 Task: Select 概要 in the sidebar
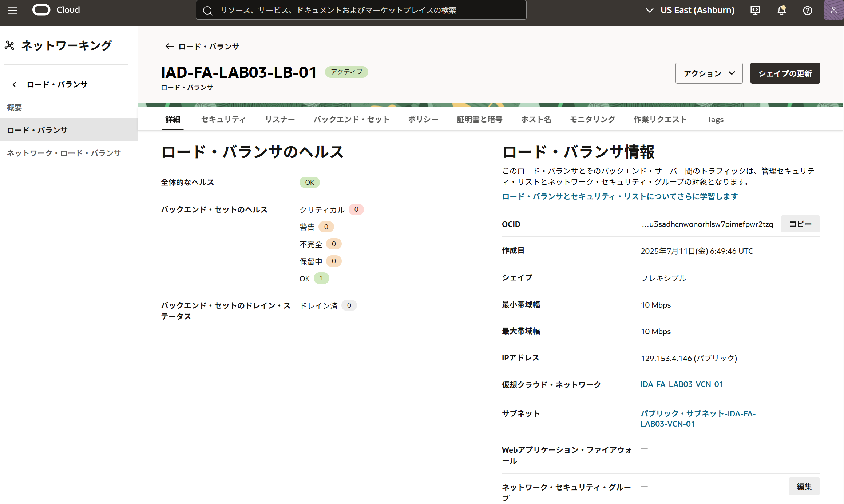tap(14, 107)
